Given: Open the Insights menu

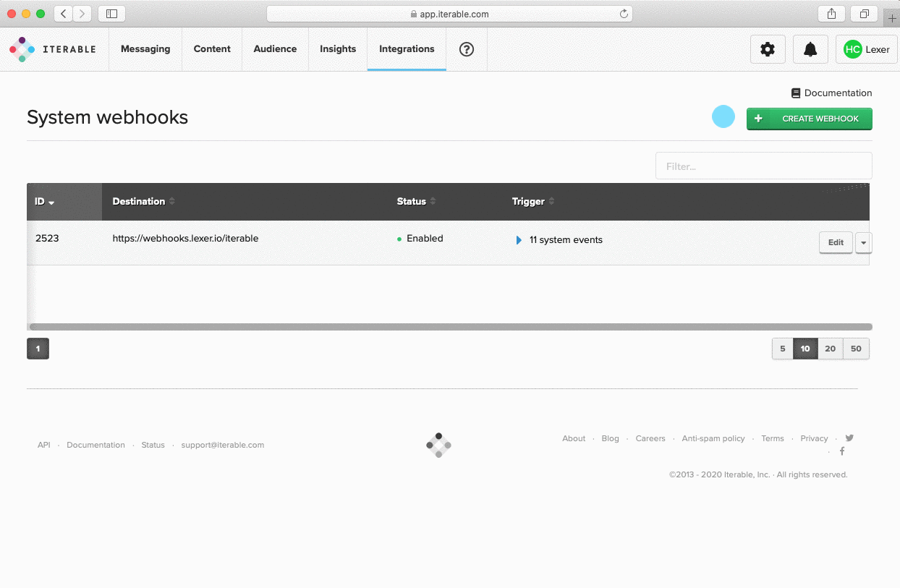Looking at the screenshot, I should point(338,49).
